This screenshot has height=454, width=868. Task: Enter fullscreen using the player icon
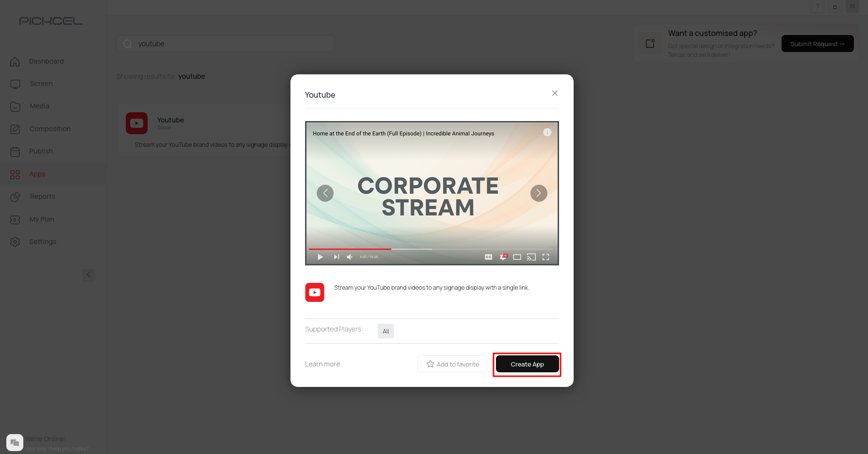[545, 257]
